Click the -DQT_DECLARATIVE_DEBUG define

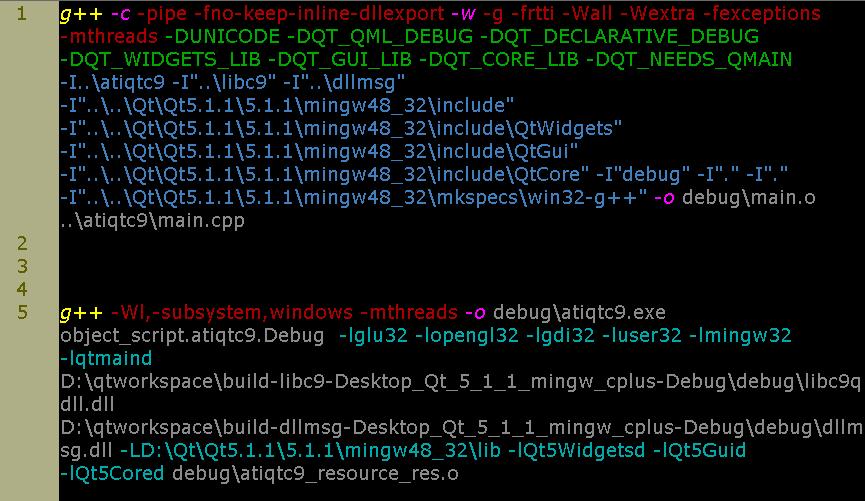(x=620, y=36)
